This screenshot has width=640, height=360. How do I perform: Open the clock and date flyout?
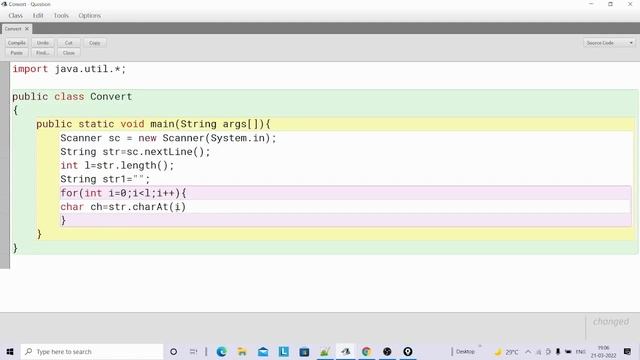coord(603,351)
